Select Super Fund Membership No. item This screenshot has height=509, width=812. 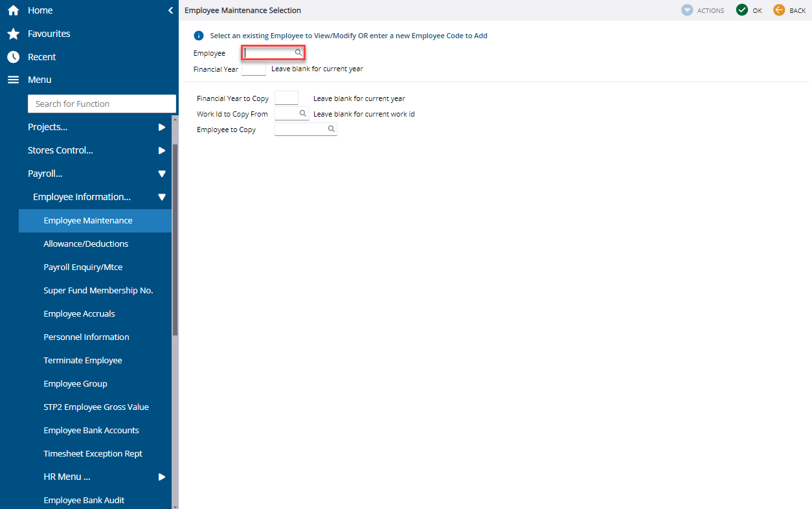[x=98, y=290]
